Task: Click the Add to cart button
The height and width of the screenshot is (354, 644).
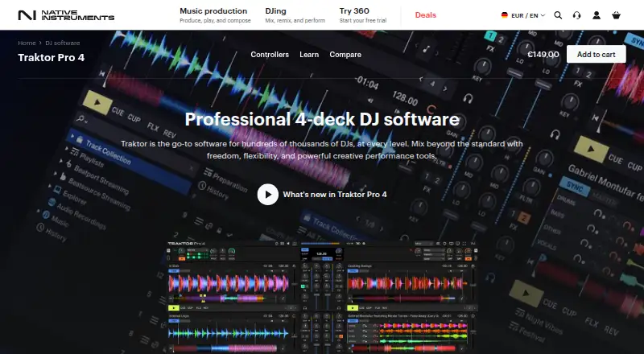Action: coord(596,54)
